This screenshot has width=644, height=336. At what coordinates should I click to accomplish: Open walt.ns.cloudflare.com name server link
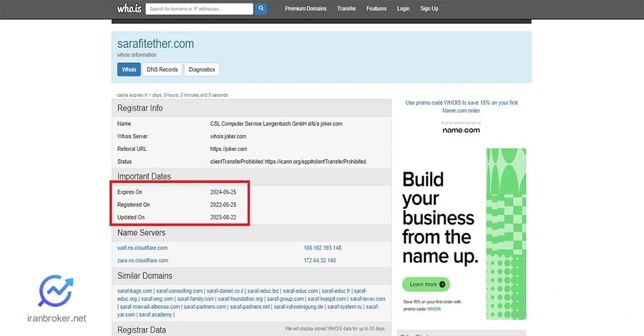pyautogui.click(x=142, y=247)
